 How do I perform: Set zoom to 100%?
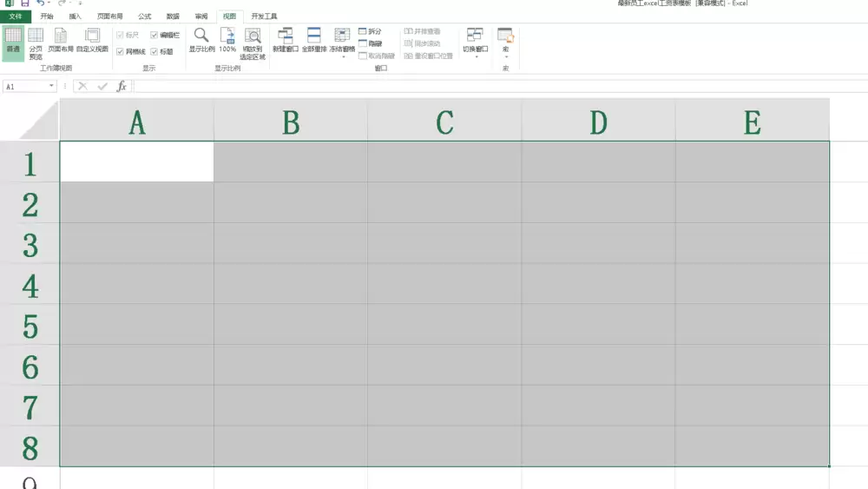[x=227, y=40]
